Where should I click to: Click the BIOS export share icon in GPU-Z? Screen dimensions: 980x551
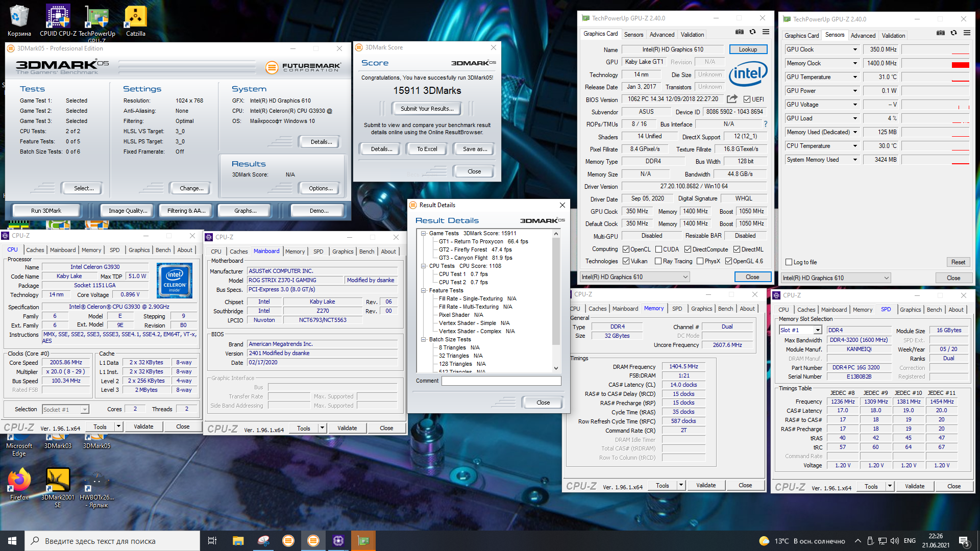pyautogui.click(x=732, y=99)
